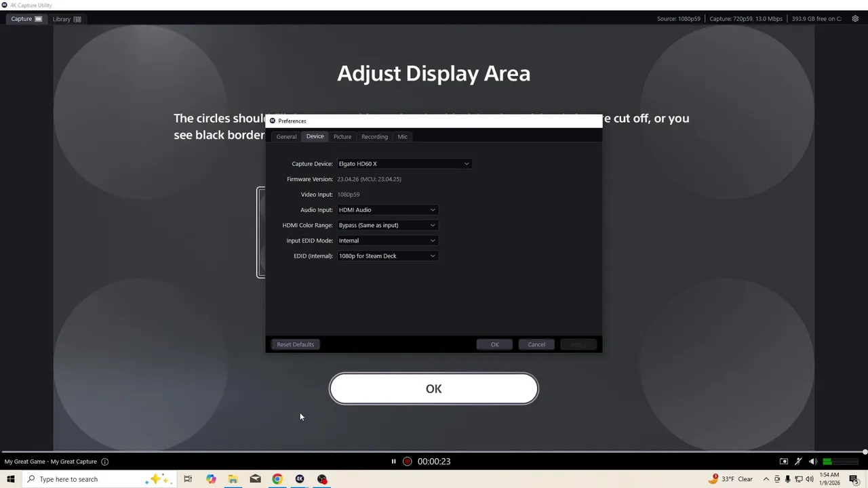Click the playback timeline bar
Viewport: 868px width, 488px height.
[434, 452]
